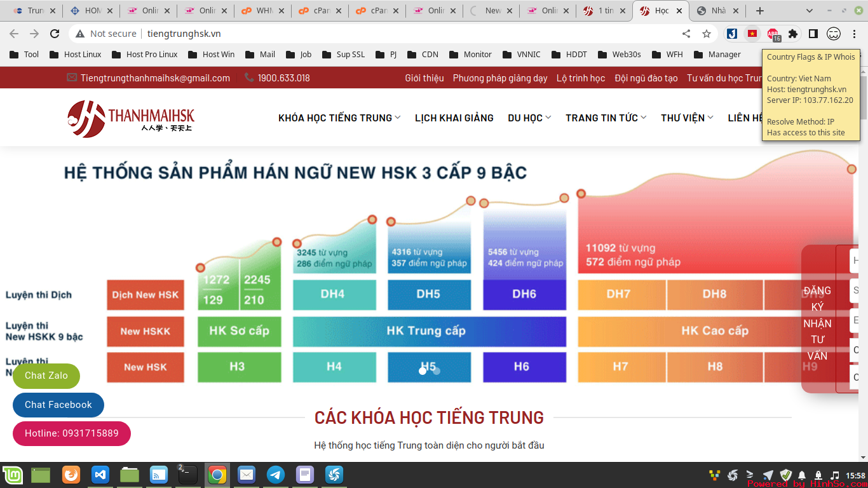
Task: Open the Chrome profile avatar
Action: coord(834,34)
